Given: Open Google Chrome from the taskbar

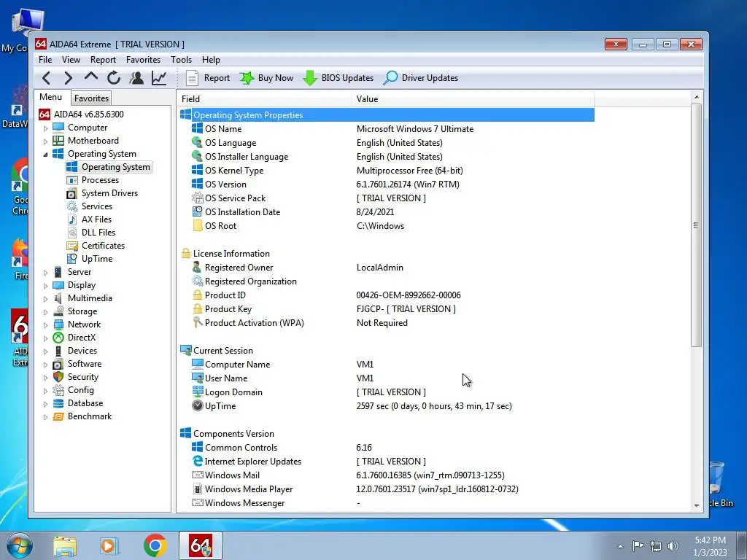Looking at the screenshot, I should [155, 545].
